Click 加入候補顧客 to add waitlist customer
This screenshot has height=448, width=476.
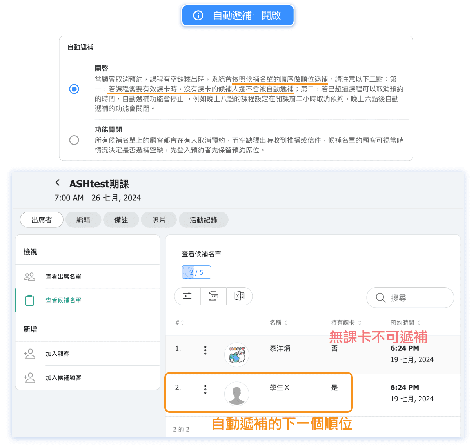pos(64,378)
